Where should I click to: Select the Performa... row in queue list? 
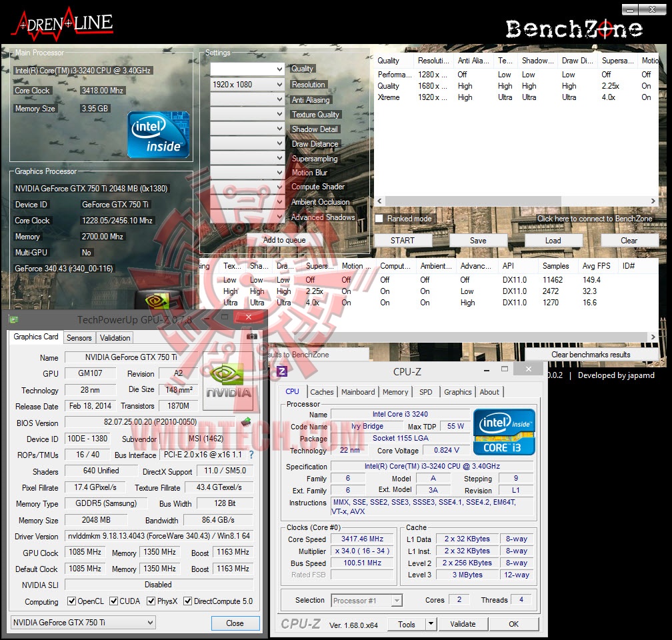pyautogui.click(x=516, y=75)
